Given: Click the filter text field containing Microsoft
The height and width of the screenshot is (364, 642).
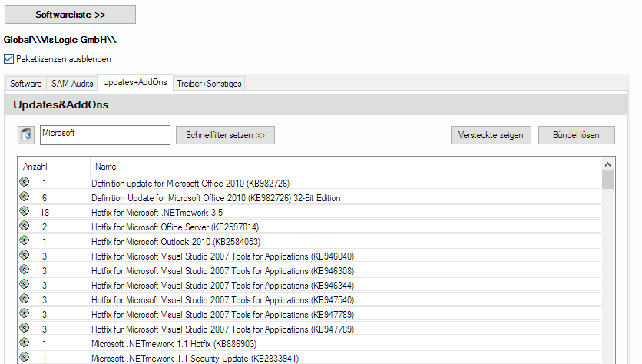Looking at the screenshot, I should (x=104, y=135).
